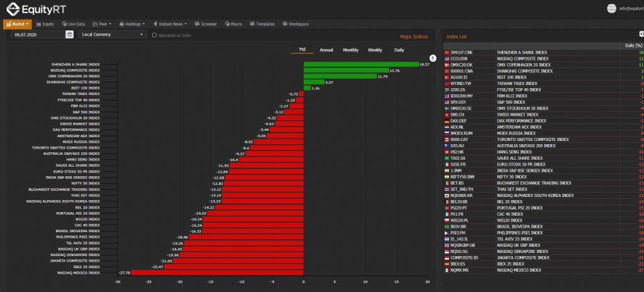Enable the Alphabetical Order checkbox
644x292 pixels.
(x=155, y=35)
